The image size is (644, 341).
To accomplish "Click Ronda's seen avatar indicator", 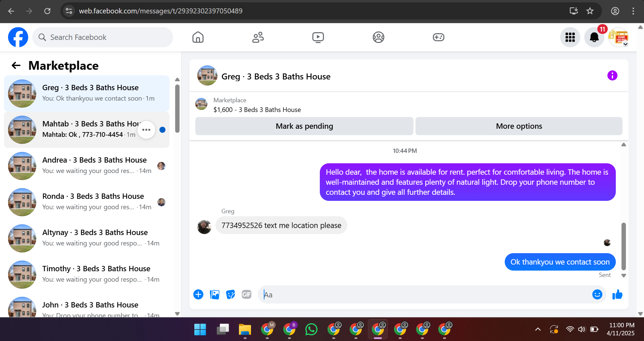I will [161, 202].
